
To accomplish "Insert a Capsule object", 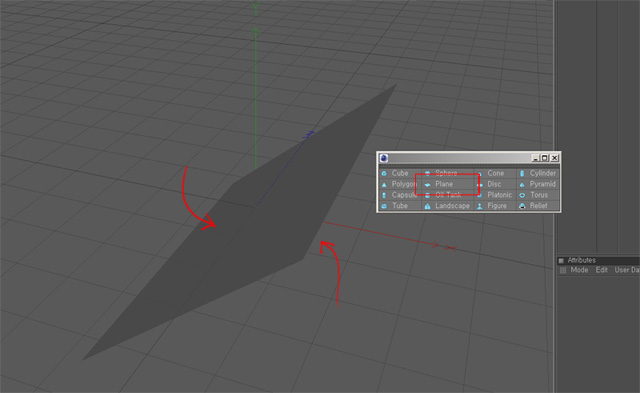I will [399, 195].
